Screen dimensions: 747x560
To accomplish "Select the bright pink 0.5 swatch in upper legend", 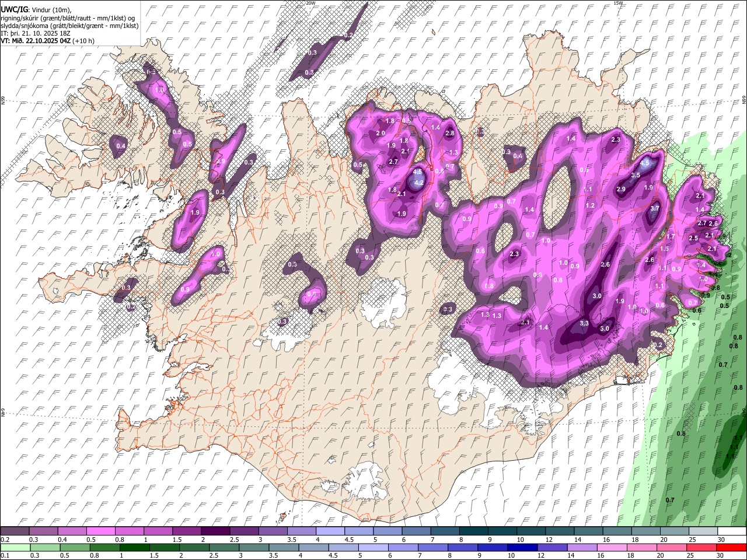I will [100, 531].
